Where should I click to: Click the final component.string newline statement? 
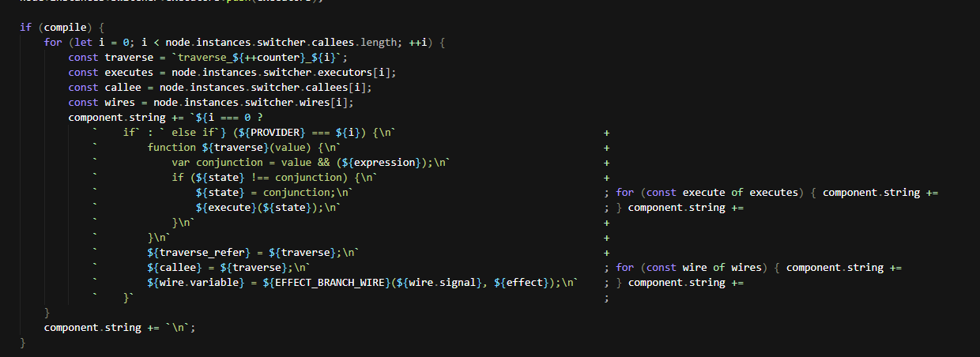point(119,327)
